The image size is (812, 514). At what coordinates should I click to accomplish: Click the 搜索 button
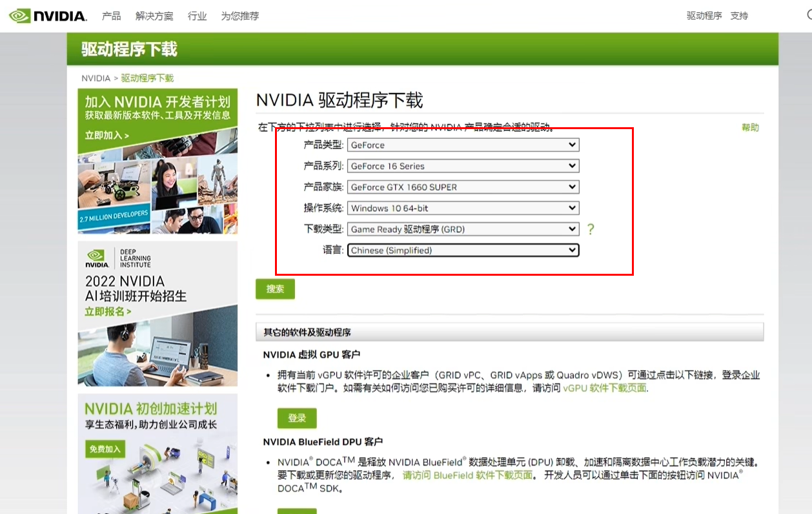pos(275,289)
